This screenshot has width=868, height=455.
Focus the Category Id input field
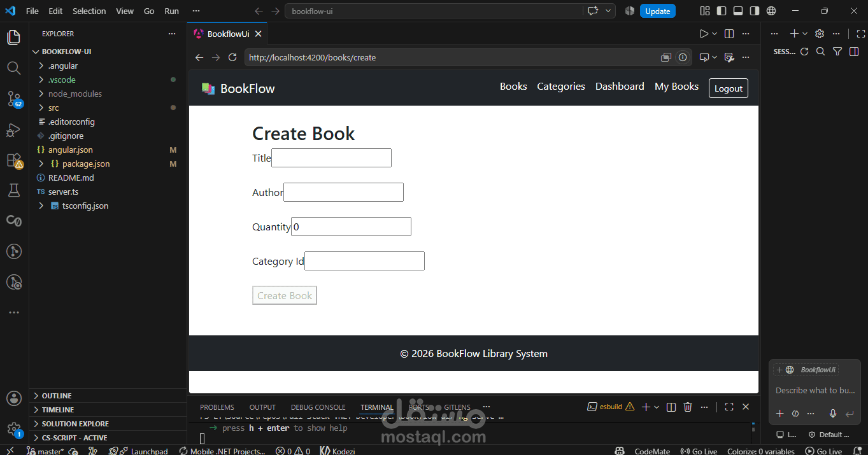coord(364,261)
